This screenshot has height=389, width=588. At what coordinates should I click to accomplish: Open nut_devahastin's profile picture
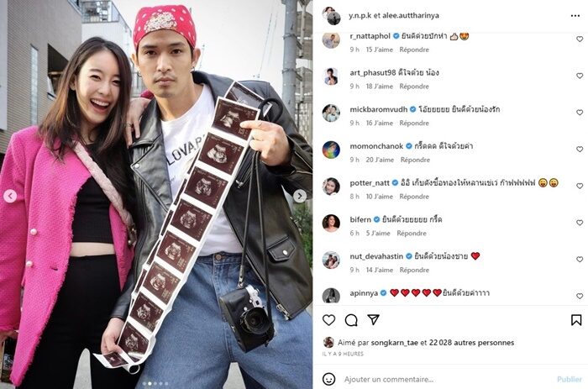click(x=331, y=260)
